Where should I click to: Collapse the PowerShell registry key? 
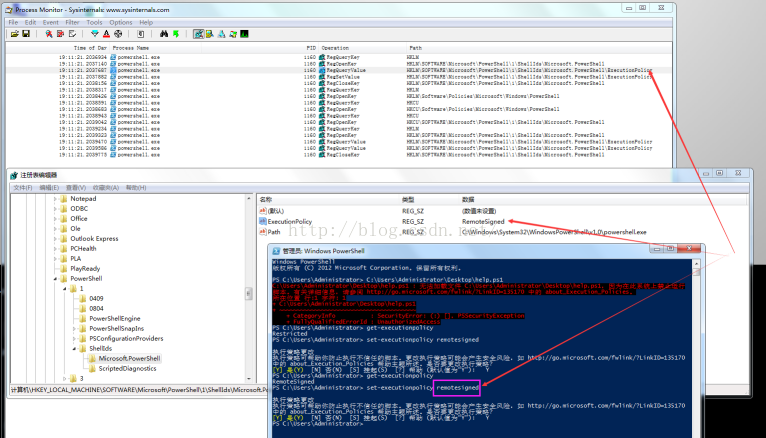[55, 279]
